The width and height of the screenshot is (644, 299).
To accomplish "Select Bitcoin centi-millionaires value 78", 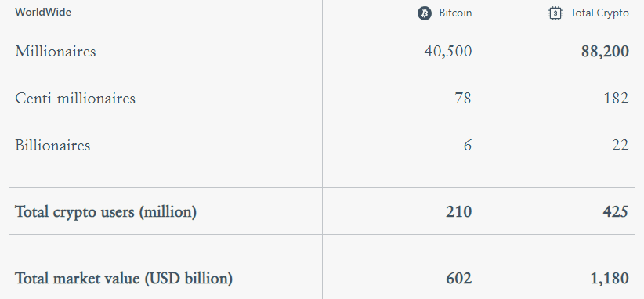I will coord(463,99).
